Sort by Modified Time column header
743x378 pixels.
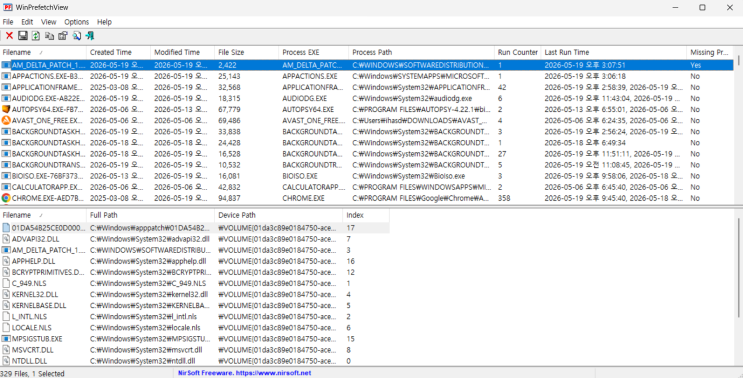pos(182,52)
